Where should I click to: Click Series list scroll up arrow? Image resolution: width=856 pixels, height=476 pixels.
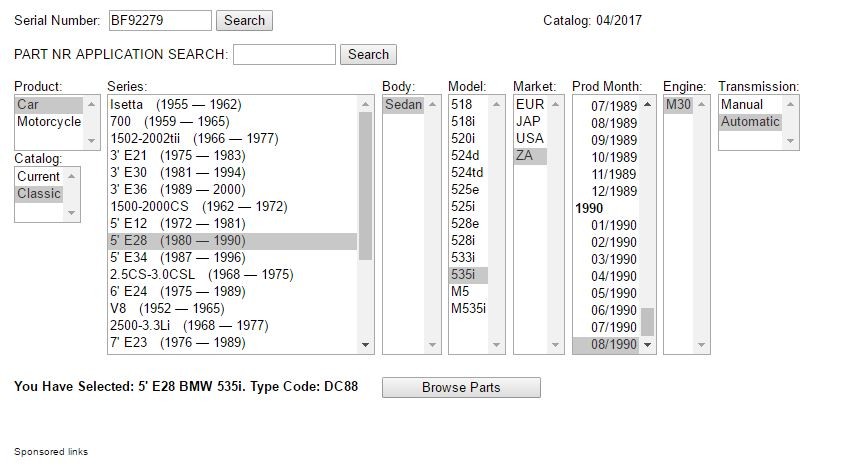coord(365,104)
